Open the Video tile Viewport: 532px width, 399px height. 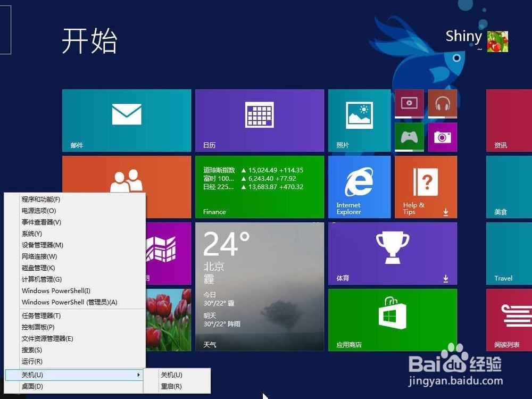point(409,104)
